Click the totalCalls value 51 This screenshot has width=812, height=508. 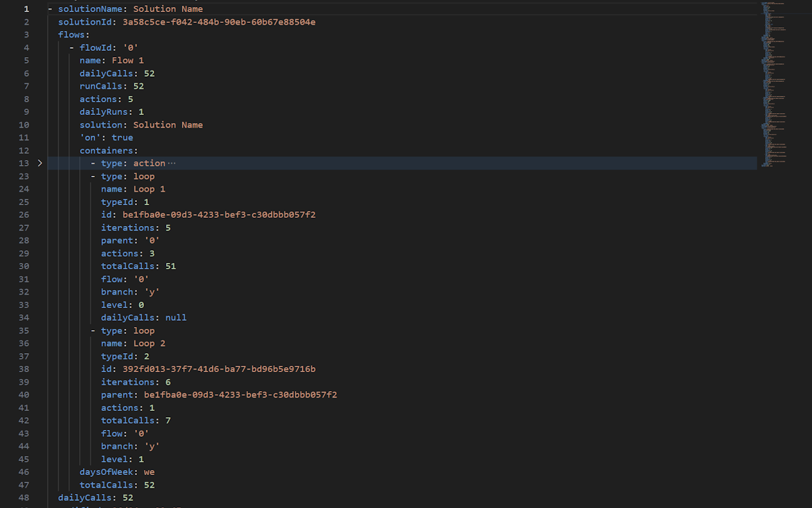[171, 266]
